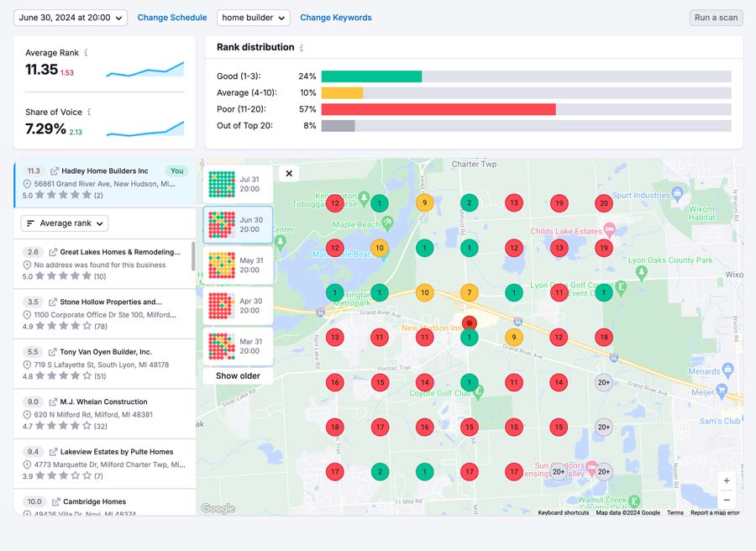Click the Share of Voice info icon
The image size is (756, 551).
tap(89, 112)
